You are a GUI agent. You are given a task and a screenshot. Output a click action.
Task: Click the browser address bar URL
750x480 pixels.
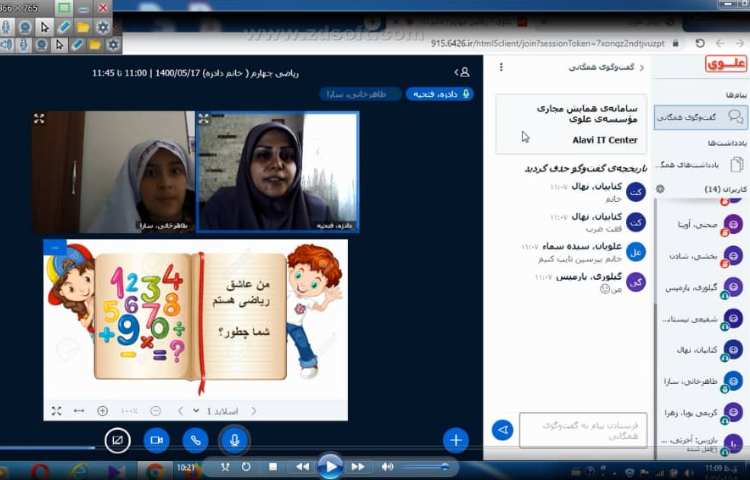coord(547,43)
